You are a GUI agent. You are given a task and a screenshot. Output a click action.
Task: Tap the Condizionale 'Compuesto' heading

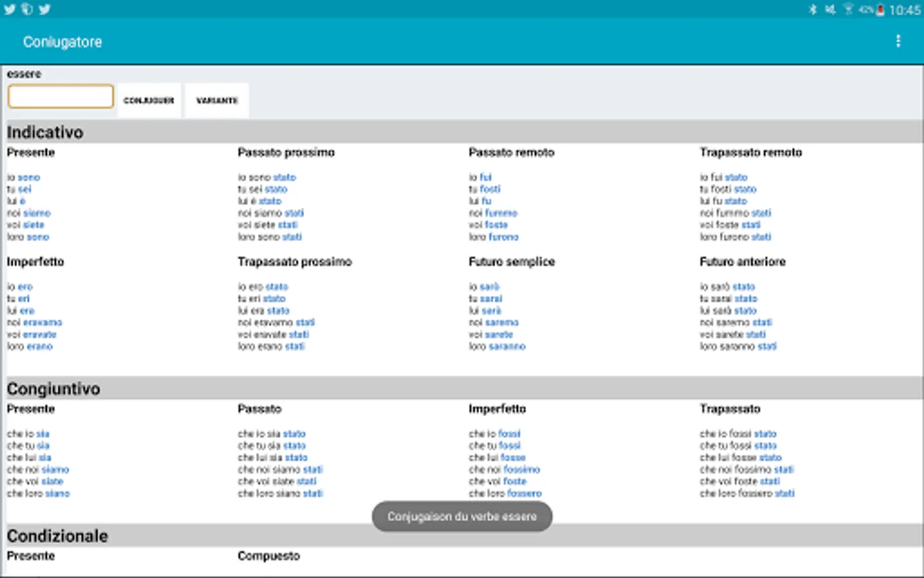tap(268, 556)
